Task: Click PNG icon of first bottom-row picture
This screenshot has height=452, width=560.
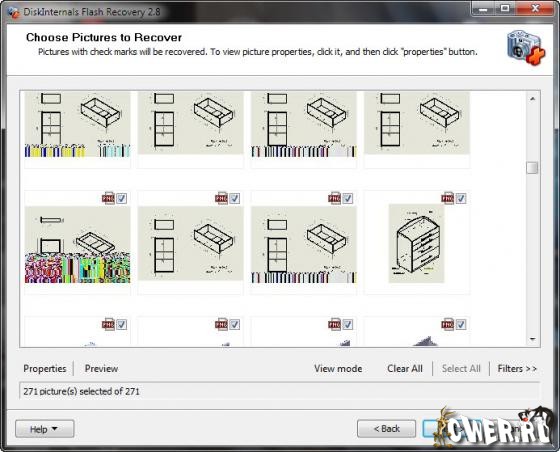Action: tap(108, 324)
